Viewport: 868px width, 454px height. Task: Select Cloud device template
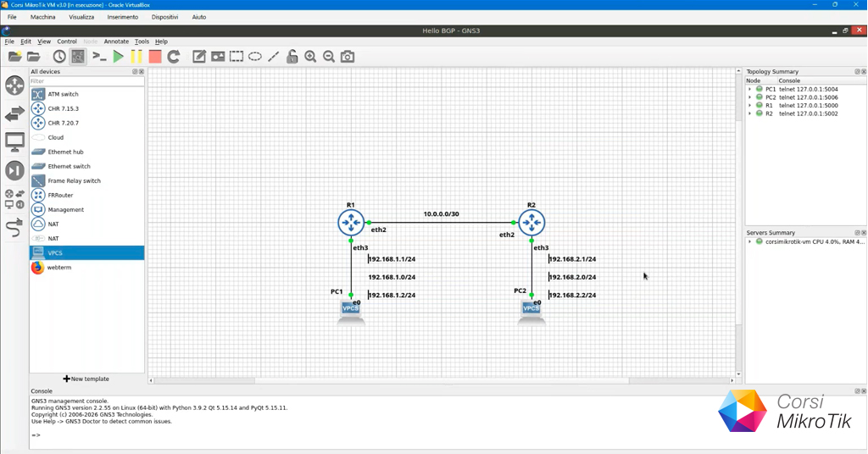(87, 137)
